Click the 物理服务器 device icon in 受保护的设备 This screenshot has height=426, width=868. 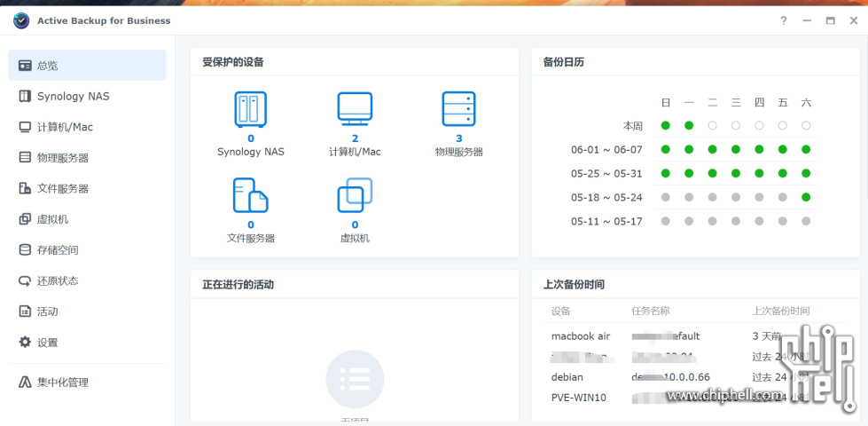point(459,109)
